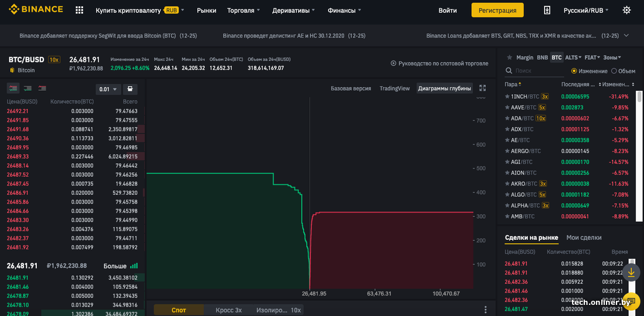Open the Финансы dropdown menu
The height and width of the screenshot is (316, 644).
[x=345, y=11]
